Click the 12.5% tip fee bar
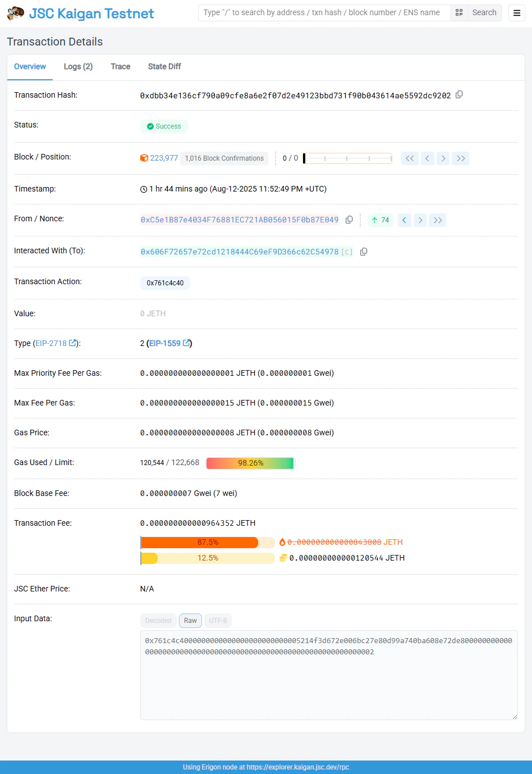Screen dimensions: 532x774 pyautogui.click(x=208, y=558)
